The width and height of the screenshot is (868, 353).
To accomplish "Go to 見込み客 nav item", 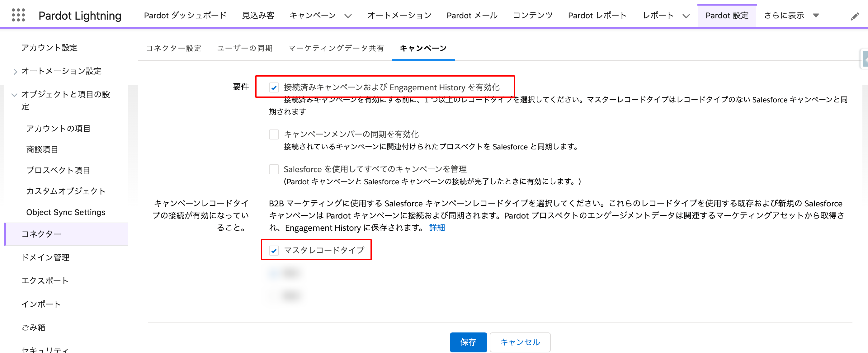I will pyautogui.click(x=258, y=16).
